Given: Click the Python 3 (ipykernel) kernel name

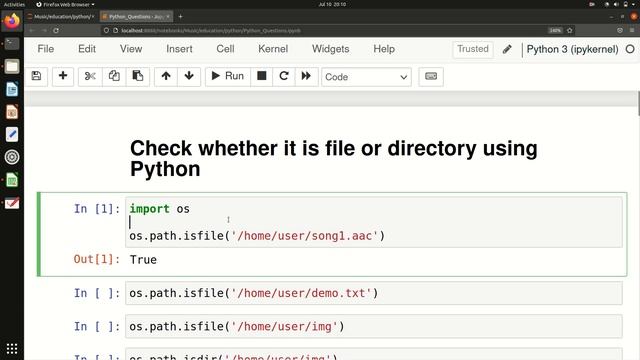Looking at the screenshot, I should coord(572,49).
